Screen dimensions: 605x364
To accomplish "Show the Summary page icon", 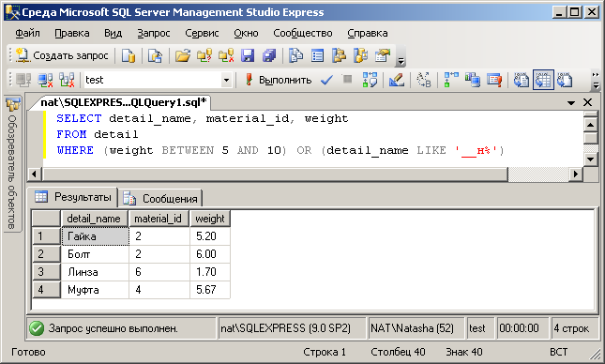I will click(x=318, y=55).
